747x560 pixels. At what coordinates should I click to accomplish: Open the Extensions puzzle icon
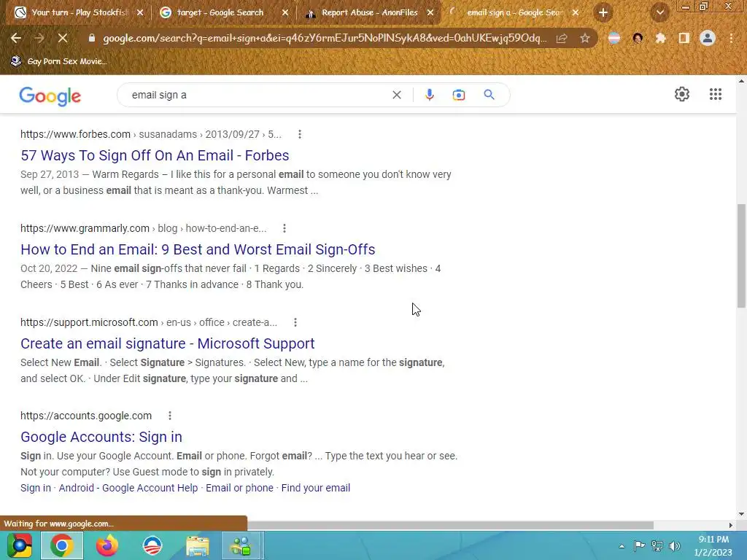661,38
